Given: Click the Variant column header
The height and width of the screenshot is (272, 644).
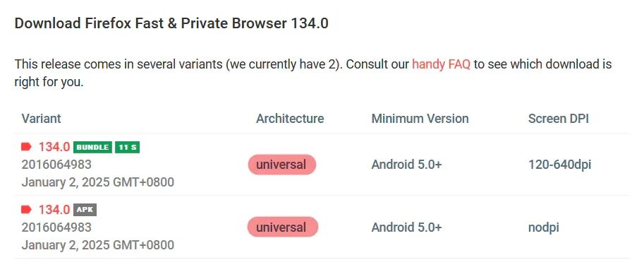Looking at the screenshot, I should click(41, 119).
